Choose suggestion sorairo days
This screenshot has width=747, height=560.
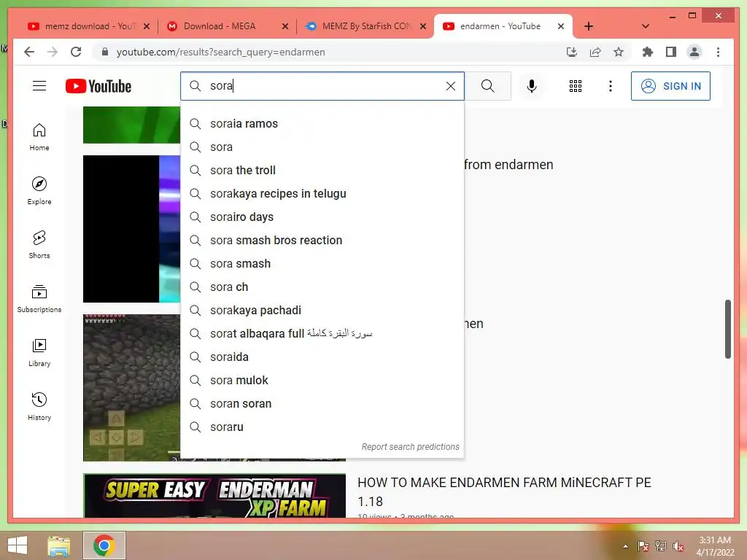pos(322,217)
